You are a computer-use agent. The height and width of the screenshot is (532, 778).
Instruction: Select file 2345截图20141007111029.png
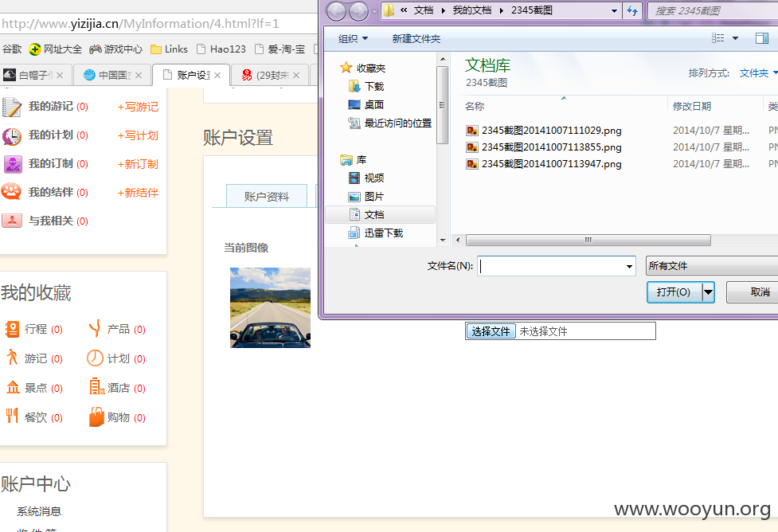551,131
